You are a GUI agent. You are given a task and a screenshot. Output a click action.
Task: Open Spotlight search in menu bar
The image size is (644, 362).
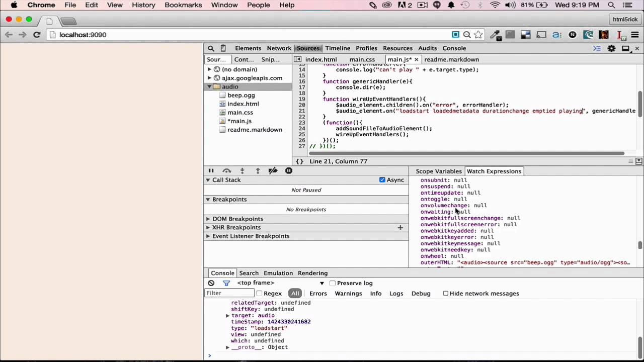pos(612,5)
